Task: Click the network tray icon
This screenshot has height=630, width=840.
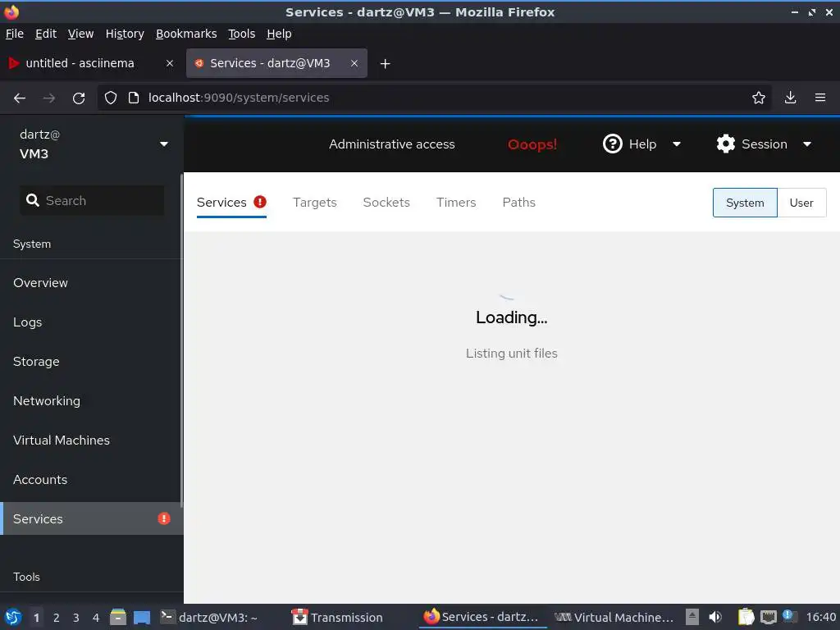Action: [768, 617]
